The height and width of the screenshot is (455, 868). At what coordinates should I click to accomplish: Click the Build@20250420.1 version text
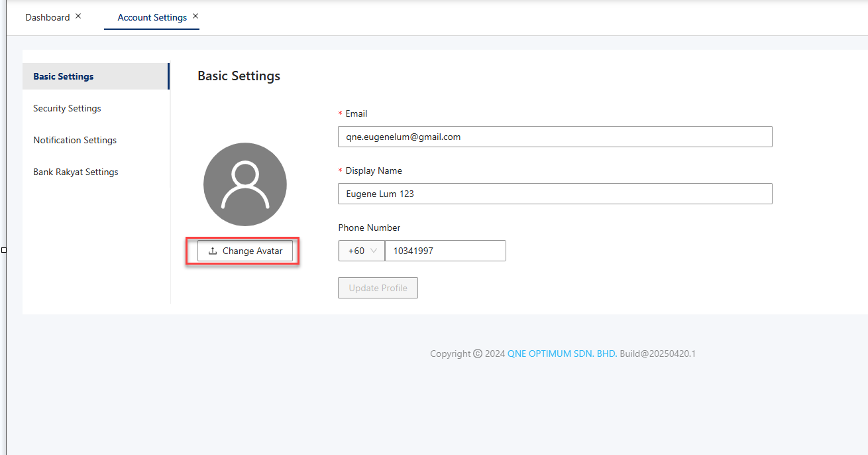pyautogui.click(x=657, y=354)
